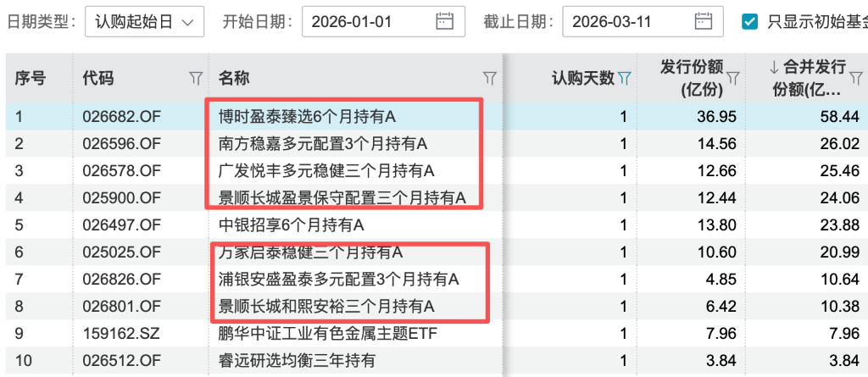This screenshot has width=868, height=377.
Task: Click issued shares value 36.95
Action: pos(718,117)
